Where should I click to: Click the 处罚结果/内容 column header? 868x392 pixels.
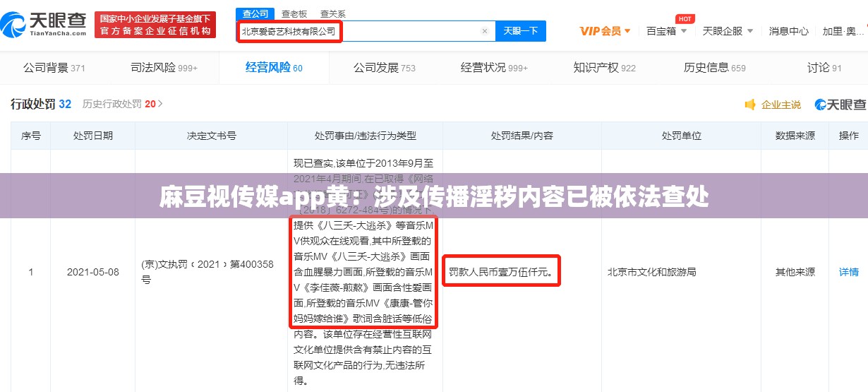pyautogui.click(x=522, y=136)
